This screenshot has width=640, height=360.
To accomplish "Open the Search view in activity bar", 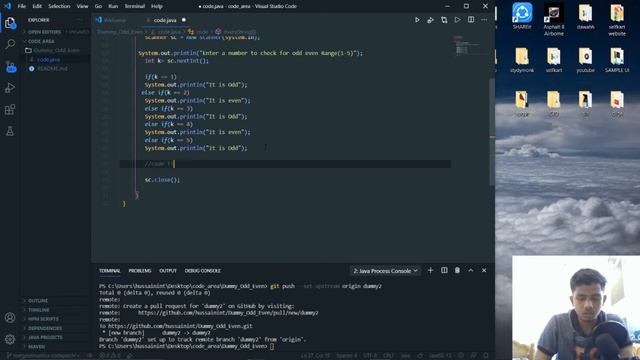I will click(10, 44).
